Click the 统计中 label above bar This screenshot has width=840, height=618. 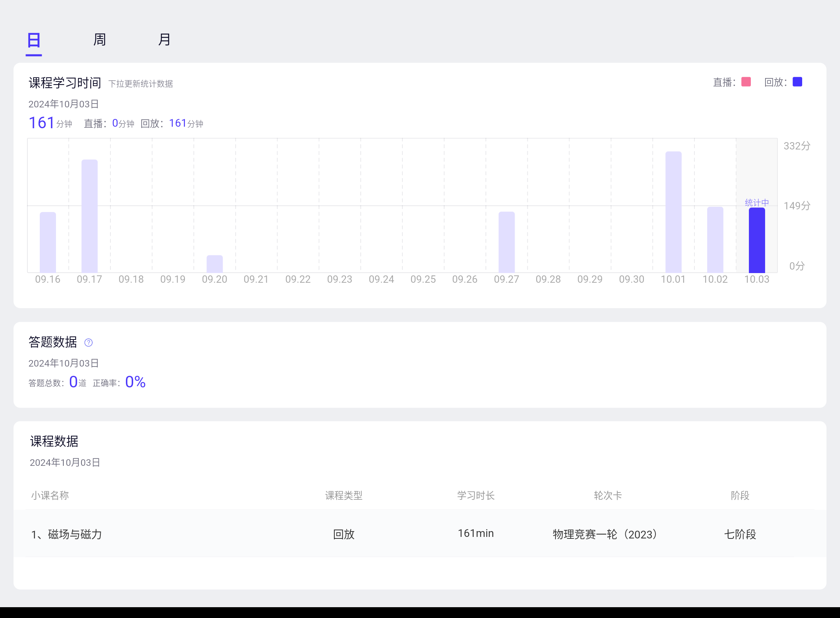pos(757,202)
